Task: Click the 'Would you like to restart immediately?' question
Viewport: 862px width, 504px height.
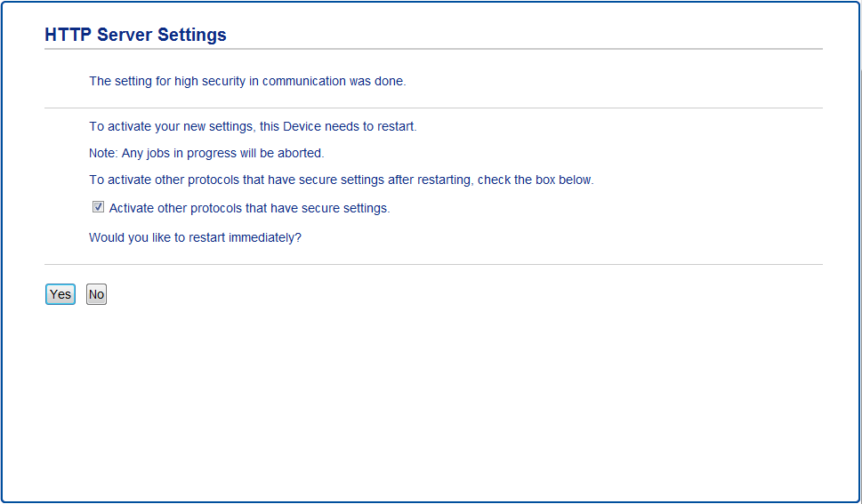Action: [x=195, y=238]
